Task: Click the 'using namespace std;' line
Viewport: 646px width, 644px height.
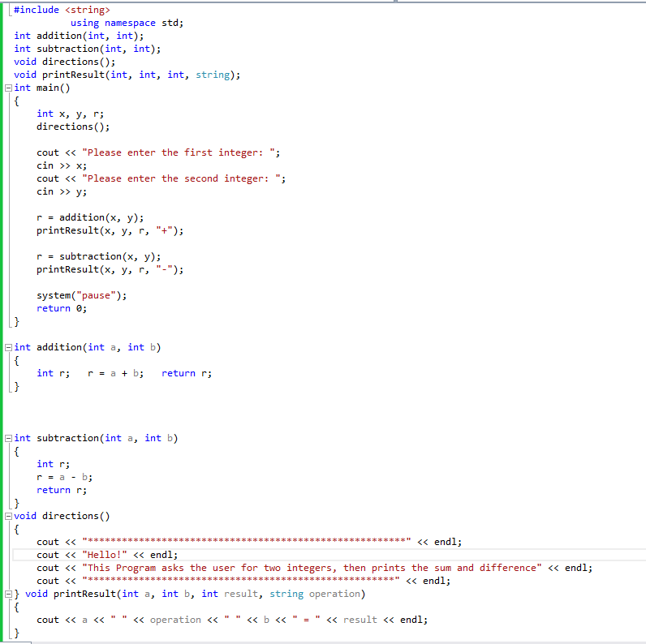Action: (x=127, y=23)
